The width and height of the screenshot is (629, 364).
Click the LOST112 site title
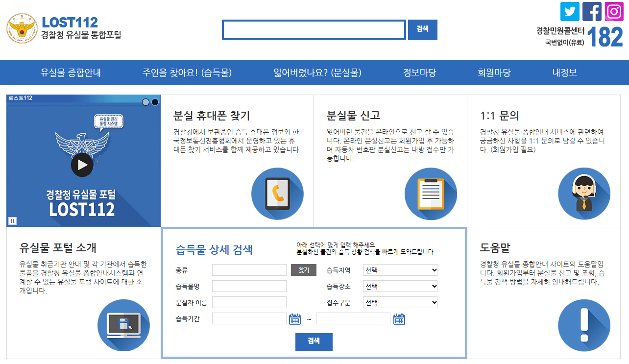[70, 22]
